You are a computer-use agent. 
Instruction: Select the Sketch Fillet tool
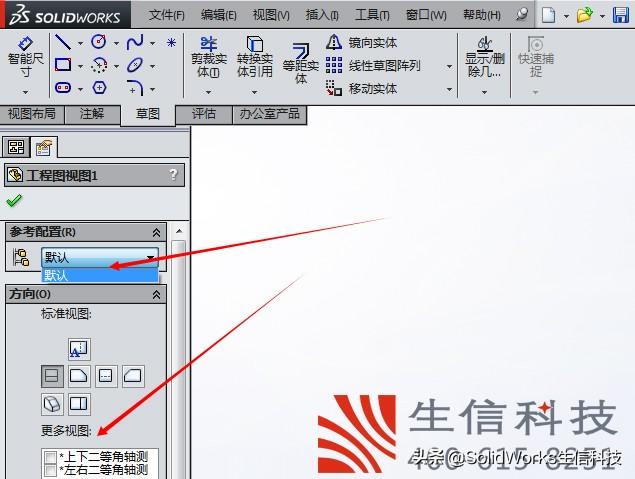(x=135, y=87)
